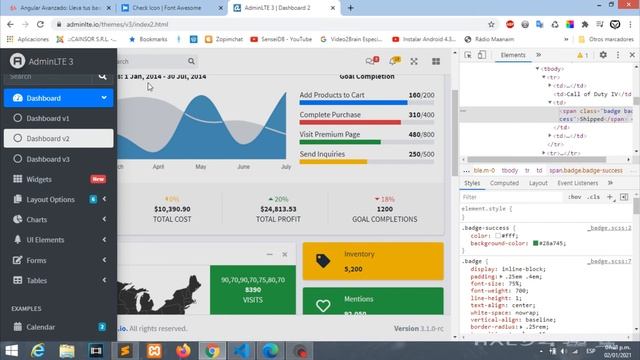Screen dimensions: 640x360
Task: Click the Styles Filter input field
Action: pos(512,197)
